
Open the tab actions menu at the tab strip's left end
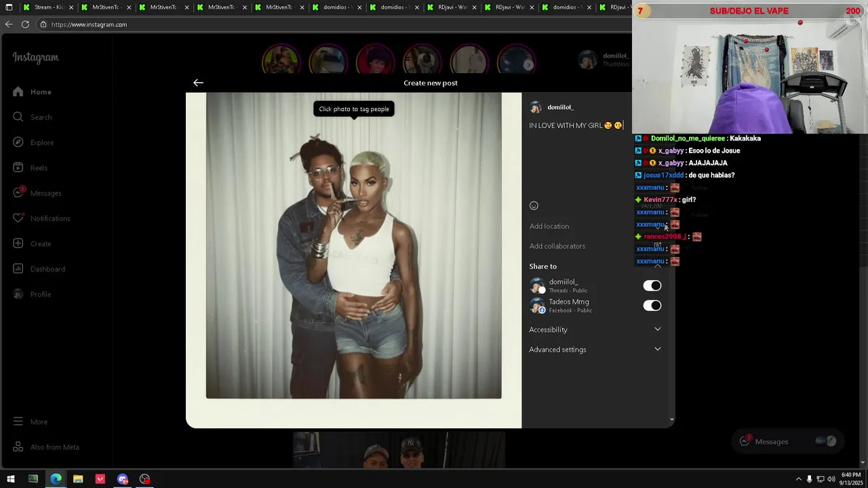[x=9, y=7]
